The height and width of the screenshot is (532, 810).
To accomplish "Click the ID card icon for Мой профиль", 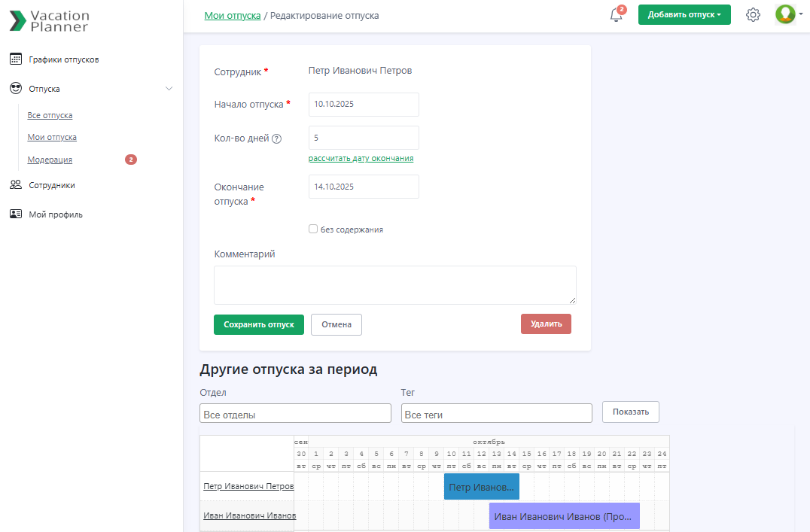I will (x=16, y=214).
